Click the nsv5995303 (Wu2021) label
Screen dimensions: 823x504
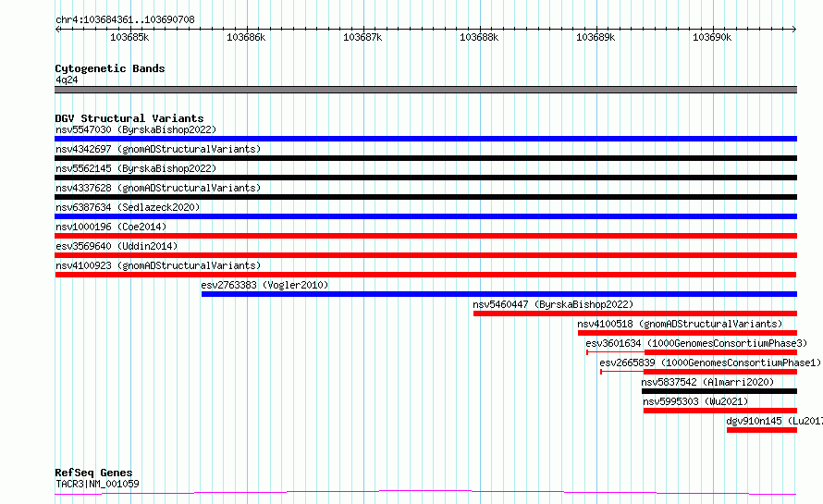[x=695, y=401]
